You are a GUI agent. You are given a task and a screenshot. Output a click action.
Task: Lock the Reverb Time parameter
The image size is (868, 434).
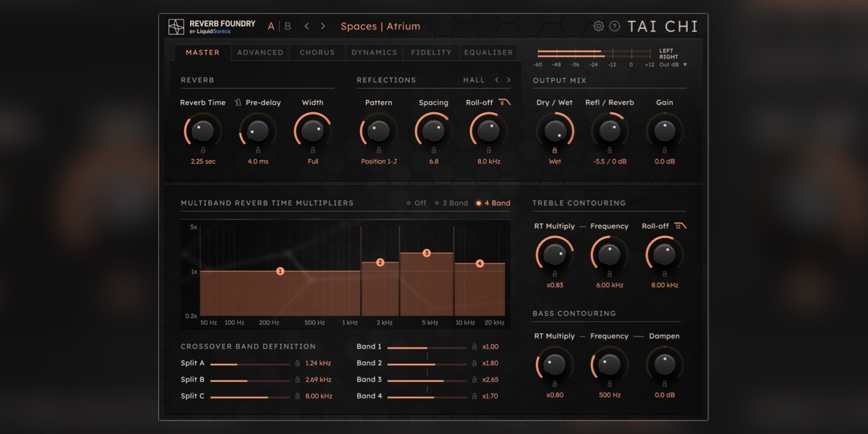click(203, 150)
